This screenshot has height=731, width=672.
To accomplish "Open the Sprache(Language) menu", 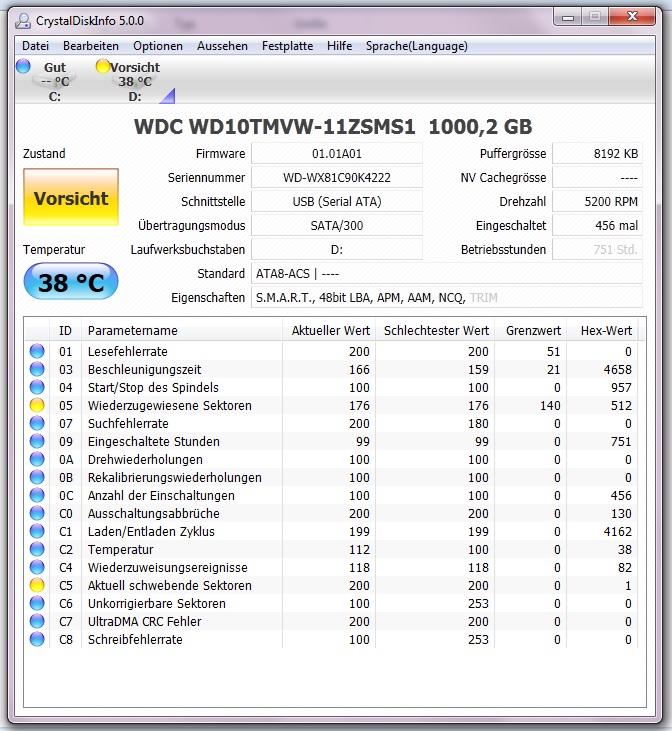I will 416,46.
